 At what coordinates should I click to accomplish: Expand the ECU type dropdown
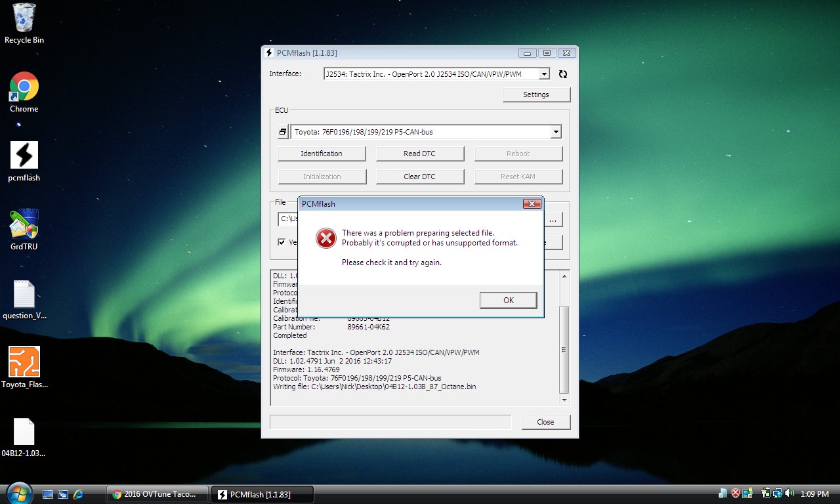556,132
